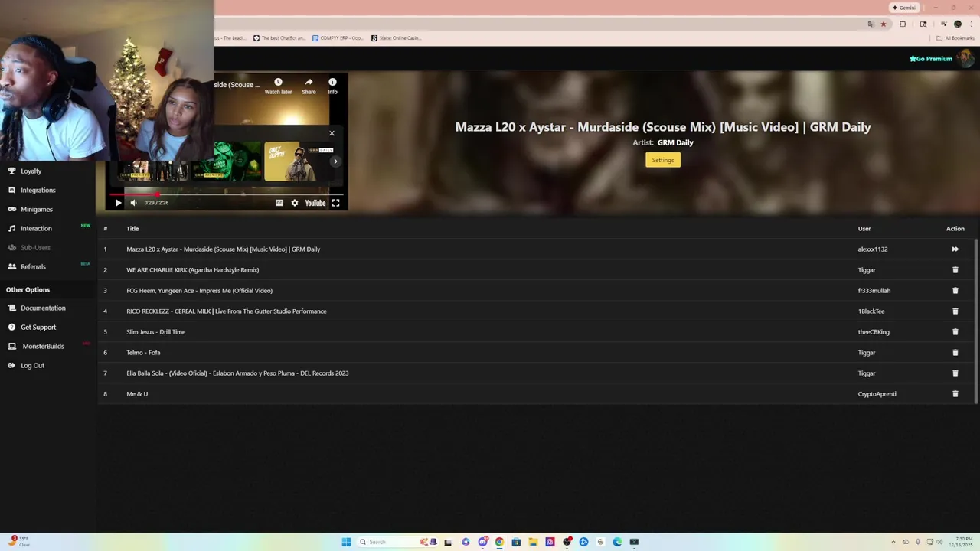Image resolution: width=980 pixels, height=551 pixels.
Task: Click Go Premium in the header
Action: tap(931, 59)
